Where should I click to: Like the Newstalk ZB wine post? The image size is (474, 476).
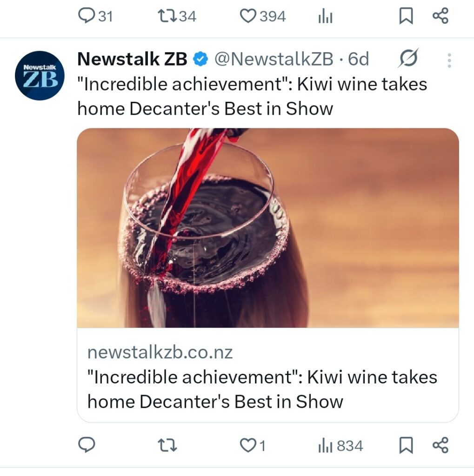(x=248, y=446)
